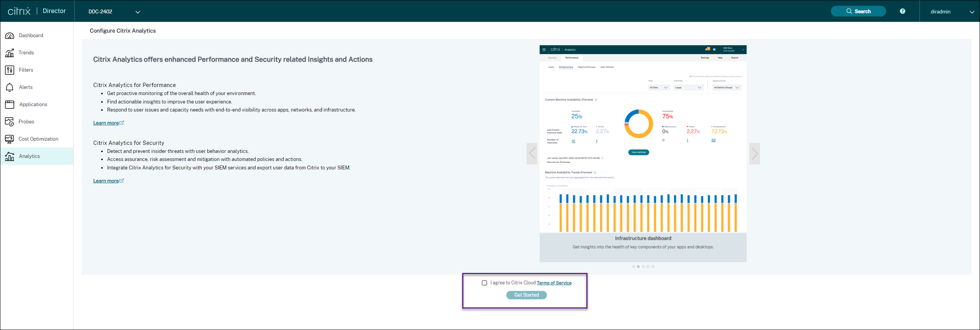Open the diradmin user menu

click(972, 12)
